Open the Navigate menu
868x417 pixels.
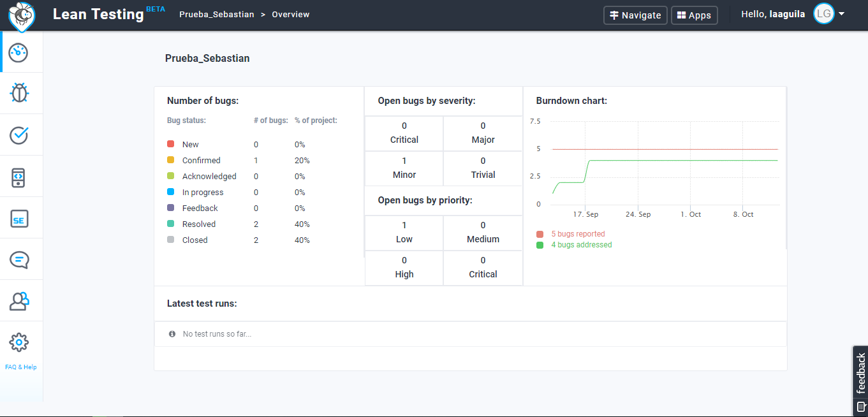(635, 15)
